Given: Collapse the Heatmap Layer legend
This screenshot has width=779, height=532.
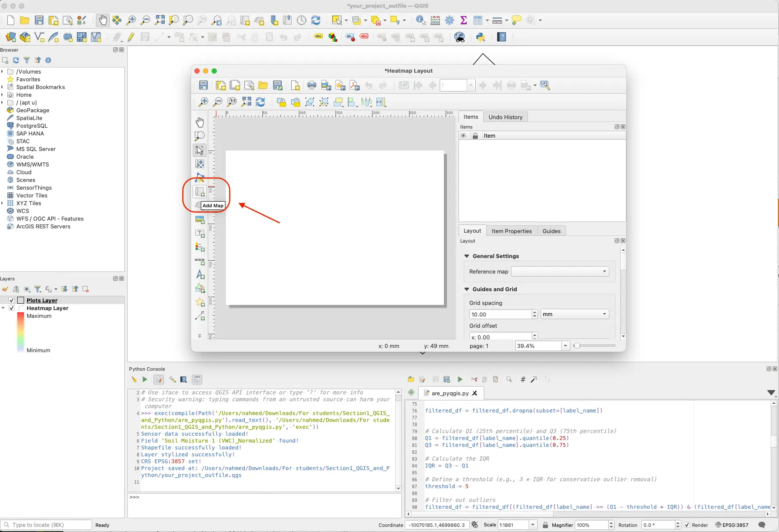Looking at the screenshot, I should pyautogui.click(x=3, y=308).
